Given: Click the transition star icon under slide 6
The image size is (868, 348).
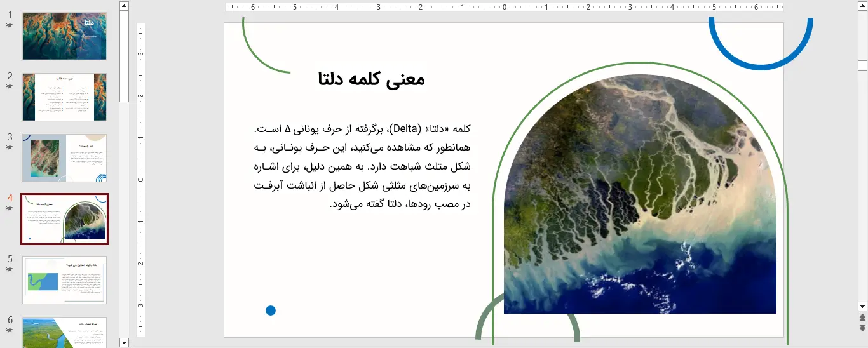Looking at the screenshot, I should point(10,330).
